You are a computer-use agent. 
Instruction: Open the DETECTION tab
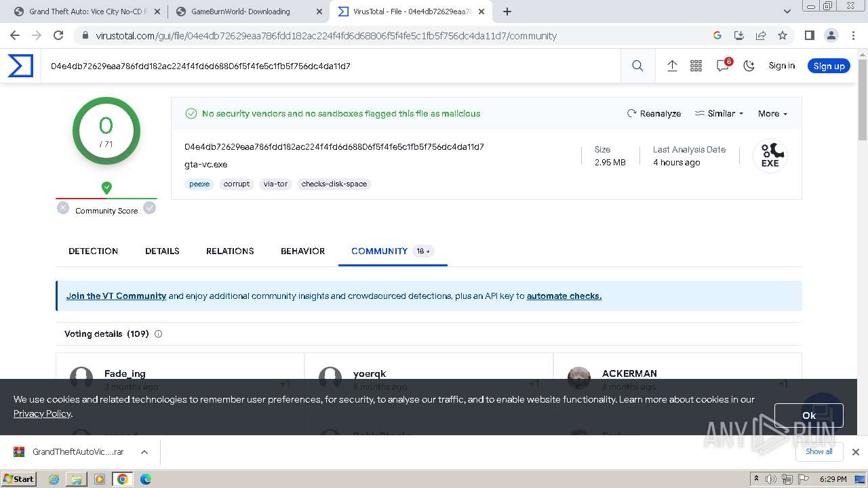[93, 251]
